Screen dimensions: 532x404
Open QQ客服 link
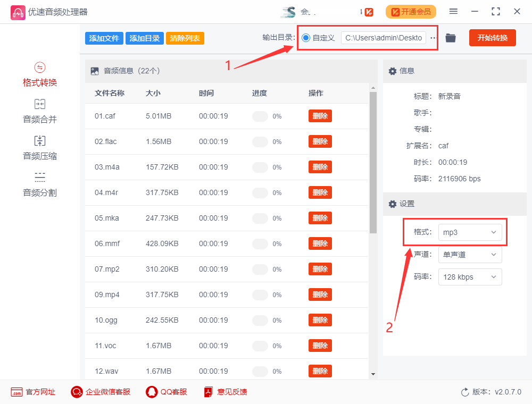point(166,392)
